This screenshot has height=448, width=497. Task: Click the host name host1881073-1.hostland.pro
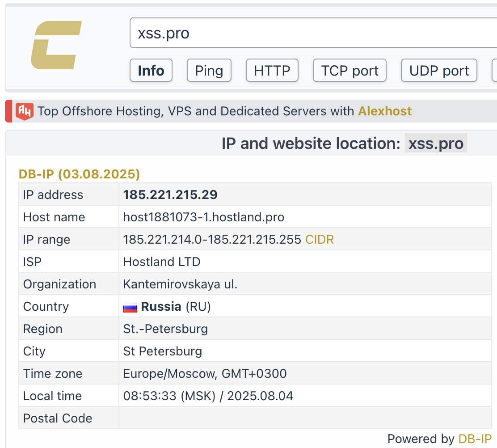[203, 217]
